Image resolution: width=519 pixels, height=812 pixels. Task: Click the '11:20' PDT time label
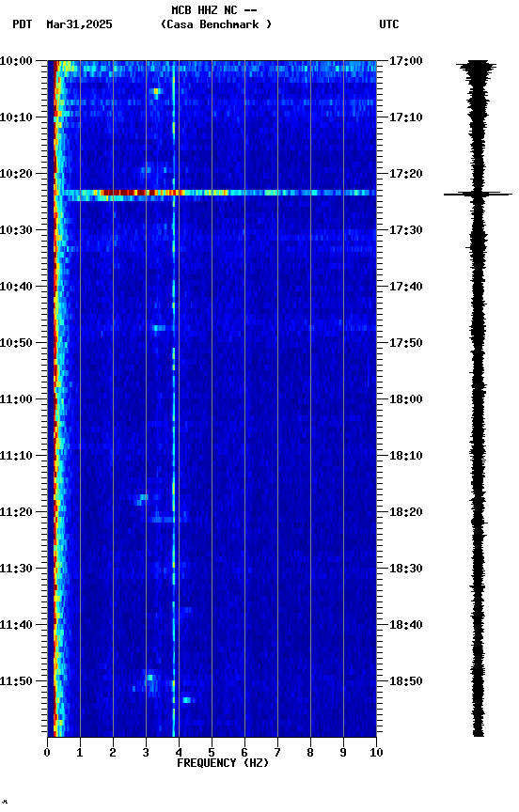pos(16,512)
